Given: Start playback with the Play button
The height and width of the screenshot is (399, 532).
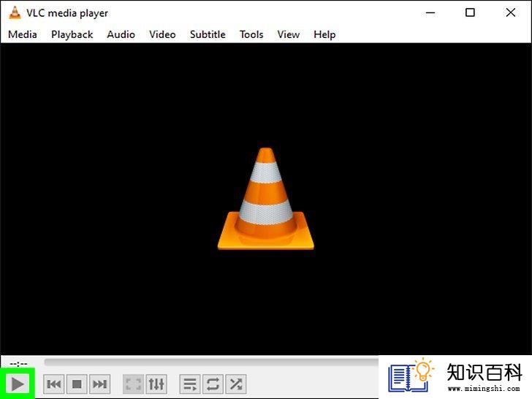Looking at the screenshot, I should click(x=18, y=384).
